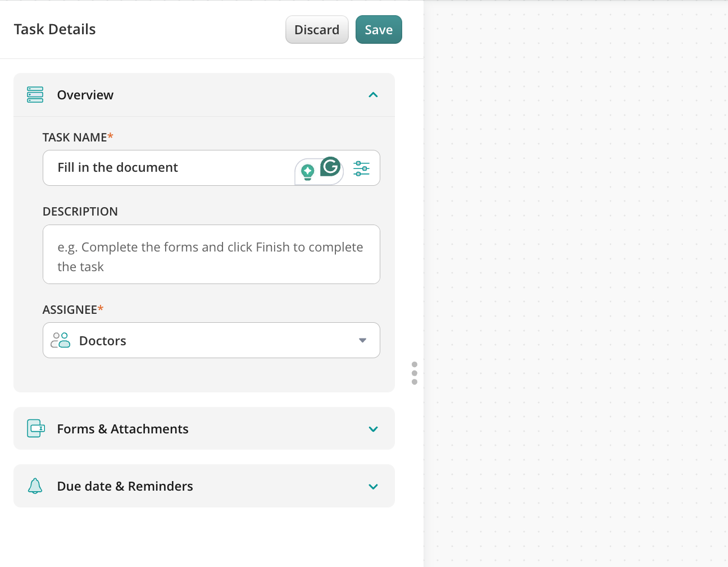Click the lightbulb suggestion icon in Task Name
Image resolution: width=728 pixels, height=567 pixels.
pos(307,172)
